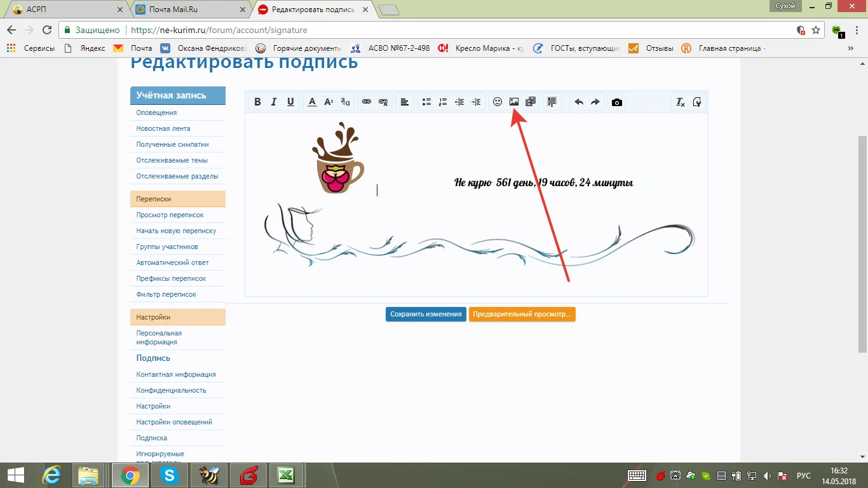Viewport: 868px width, 488px height.
Task: Click the insert link icon
Action: coord(367,102)
